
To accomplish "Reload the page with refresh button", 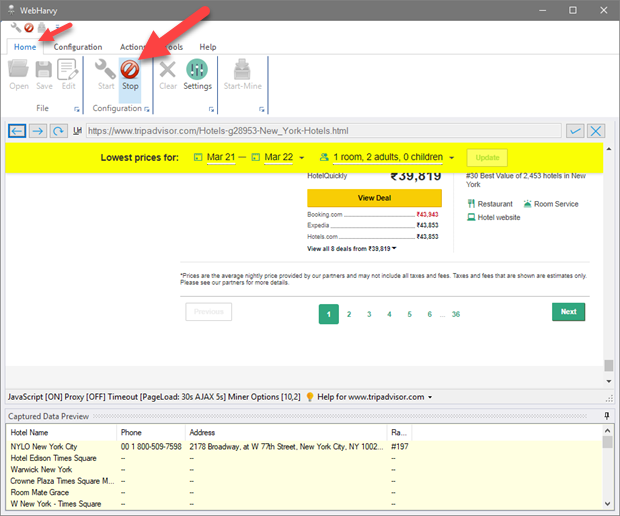I will pos(59,131).
